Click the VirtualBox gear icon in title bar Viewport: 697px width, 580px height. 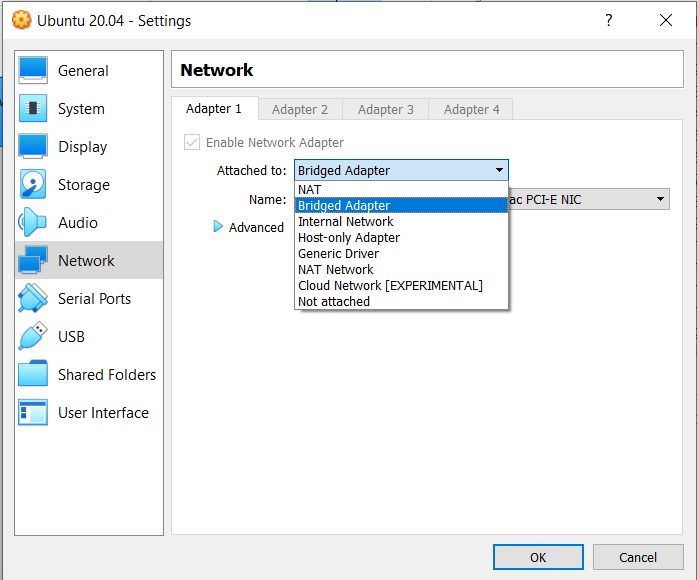click(21, 20)
